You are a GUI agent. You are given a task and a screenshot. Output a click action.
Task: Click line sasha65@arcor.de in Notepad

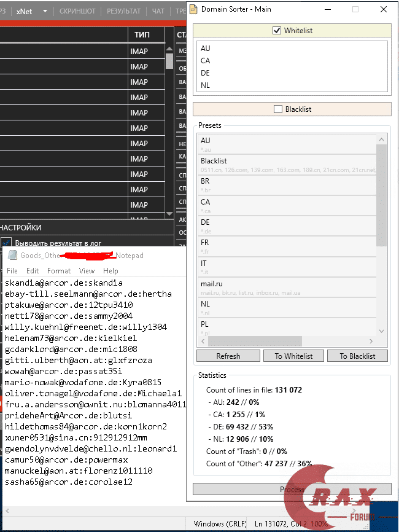[x=69, y=482]
